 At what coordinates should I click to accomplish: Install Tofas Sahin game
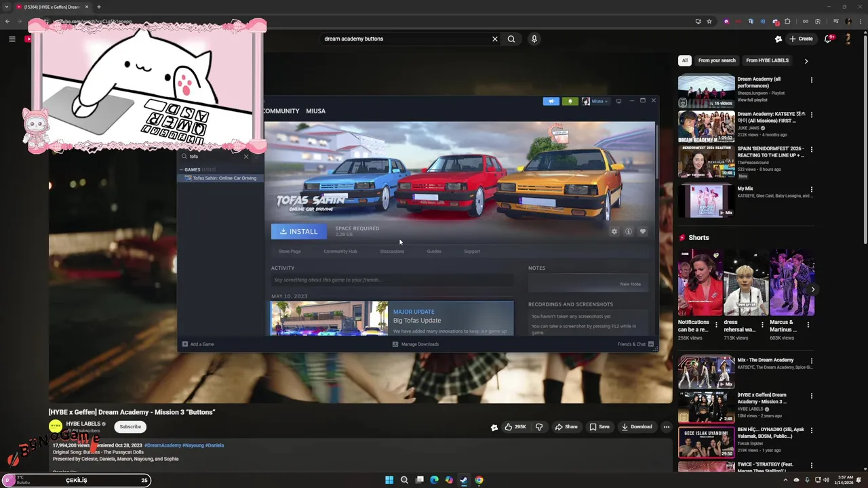click(299, 231)
